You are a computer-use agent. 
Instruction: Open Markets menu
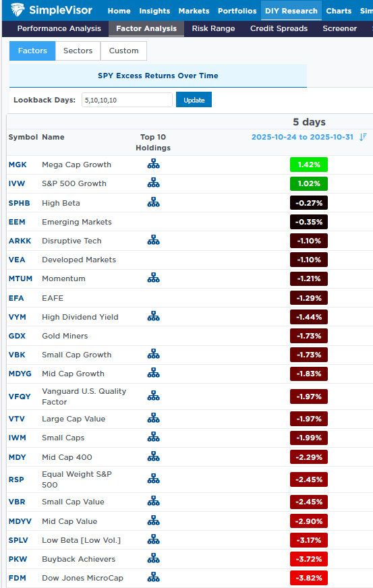(194, 11)
